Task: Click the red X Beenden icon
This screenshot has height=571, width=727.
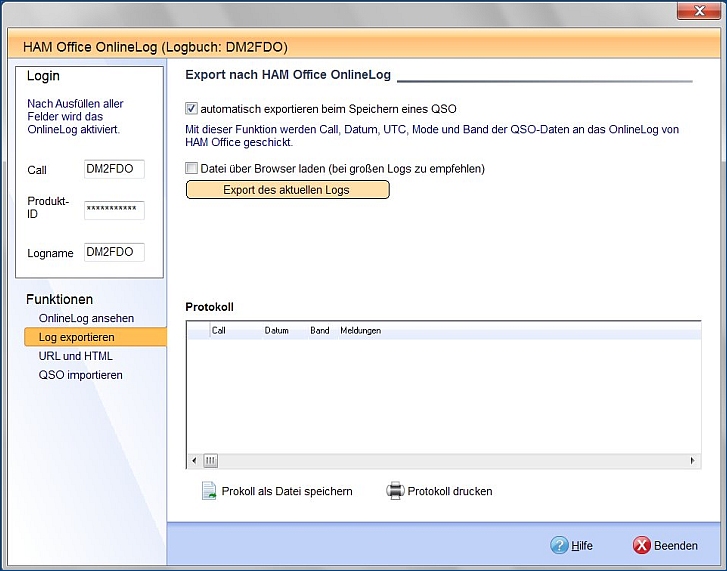Action: [x=642, y=545]
